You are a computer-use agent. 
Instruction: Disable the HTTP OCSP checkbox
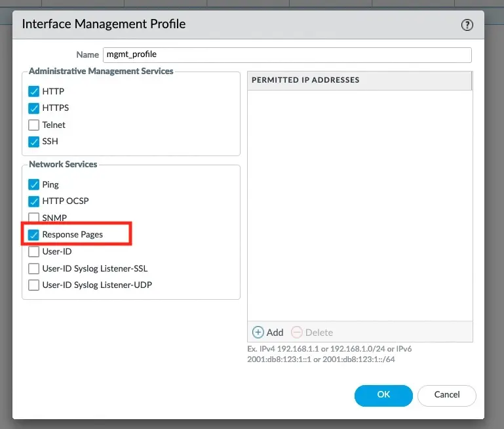(34, 201)
